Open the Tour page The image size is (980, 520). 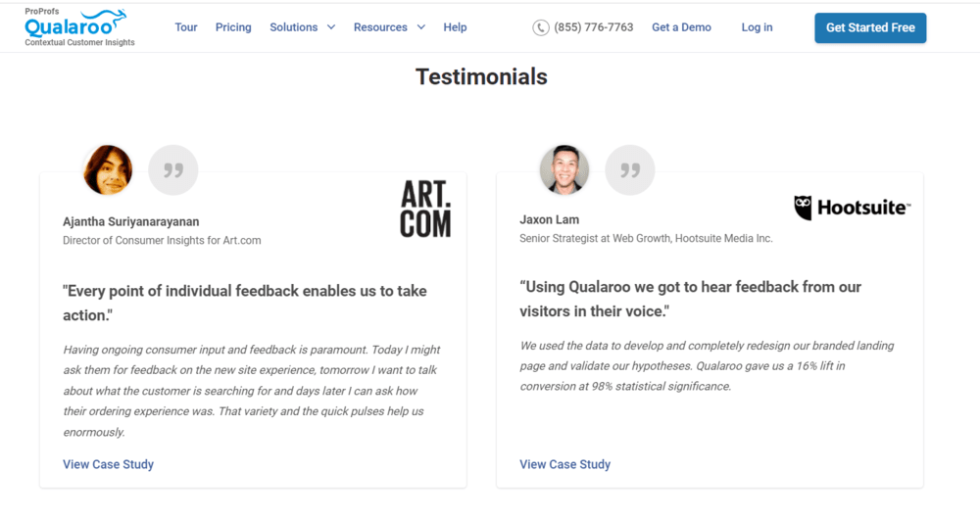[185, 27]
